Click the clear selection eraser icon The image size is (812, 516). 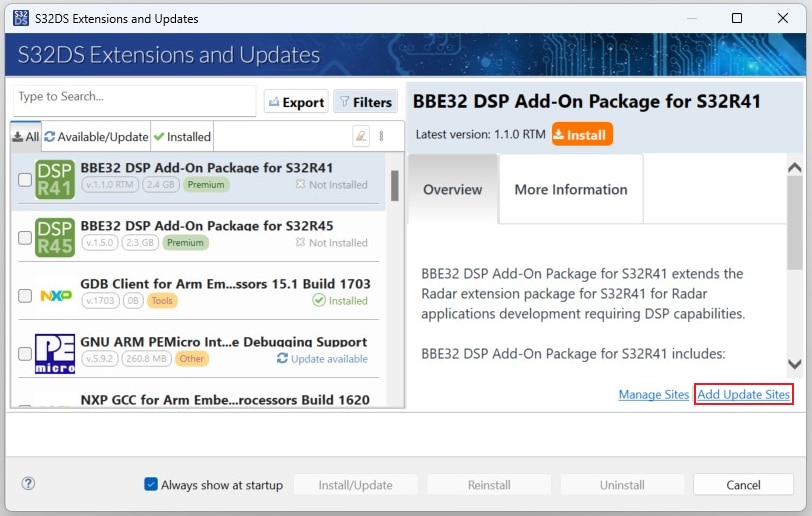361,137
